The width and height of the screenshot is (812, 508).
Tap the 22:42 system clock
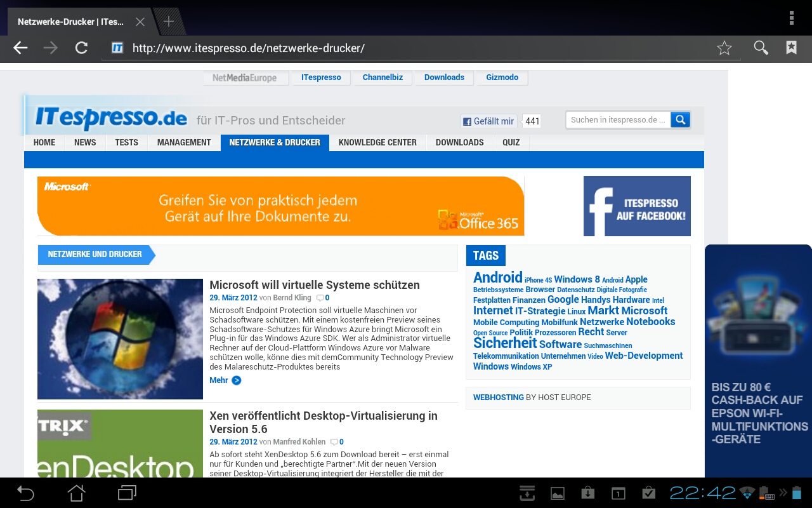(x=702, y=493)
